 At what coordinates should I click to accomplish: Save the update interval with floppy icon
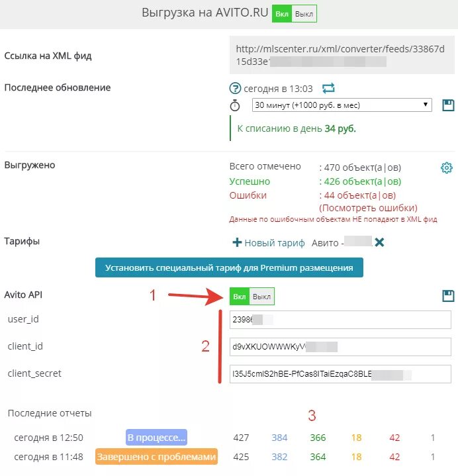point(448,105)
